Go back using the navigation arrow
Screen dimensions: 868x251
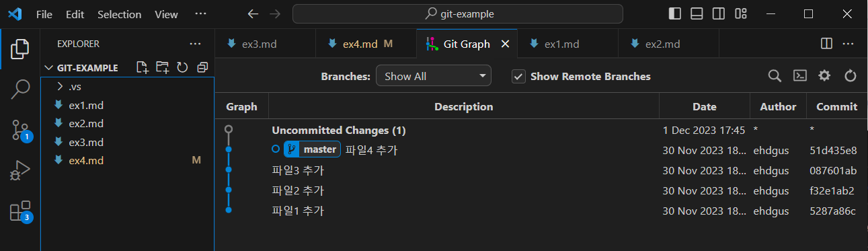(253, 13)
